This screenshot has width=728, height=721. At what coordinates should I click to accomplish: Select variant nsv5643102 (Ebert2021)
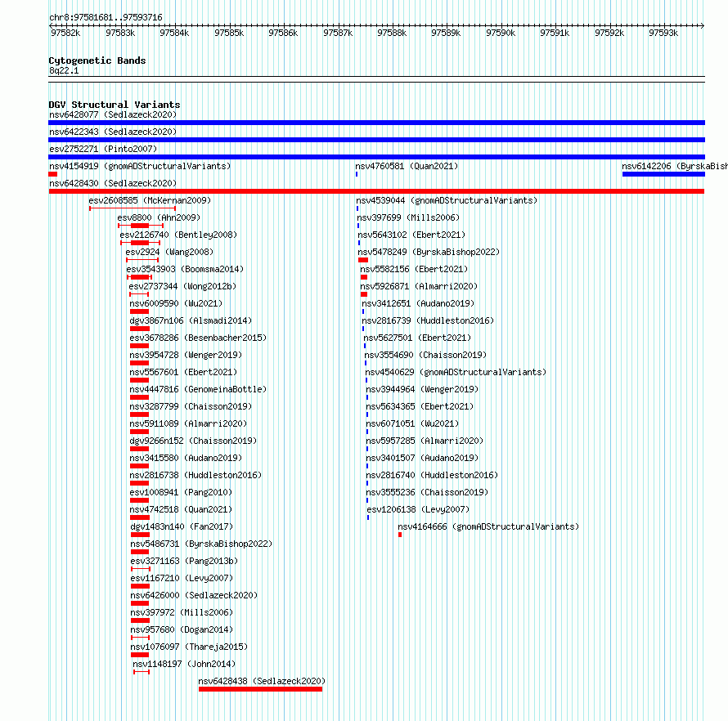click(411, 235)
